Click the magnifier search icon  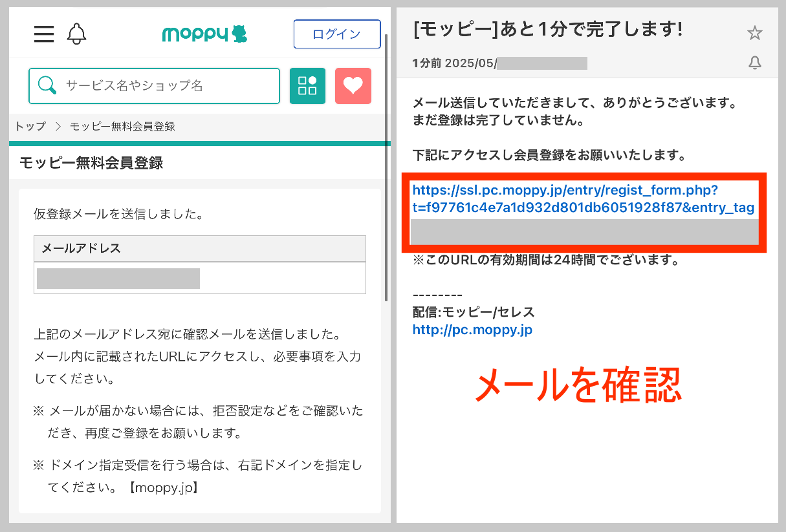pos(47,85)
